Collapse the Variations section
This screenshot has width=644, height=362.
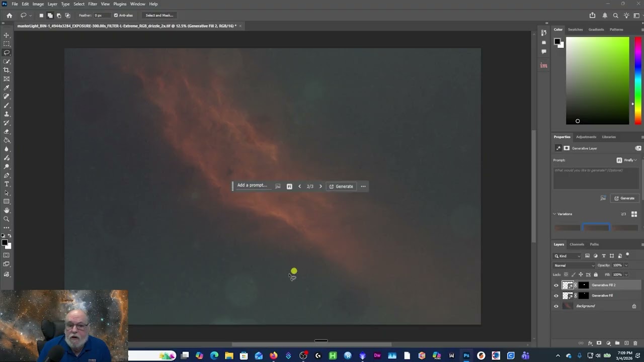555,214
